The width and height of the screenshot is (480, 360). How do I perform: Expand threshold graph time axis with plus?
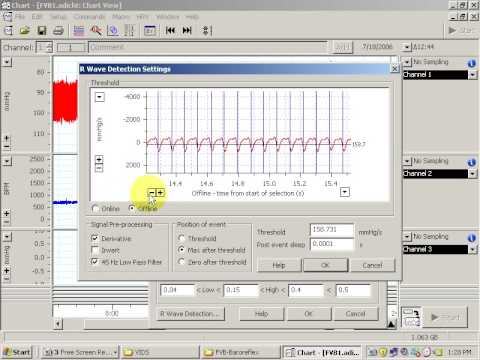[x=160, y=192]
